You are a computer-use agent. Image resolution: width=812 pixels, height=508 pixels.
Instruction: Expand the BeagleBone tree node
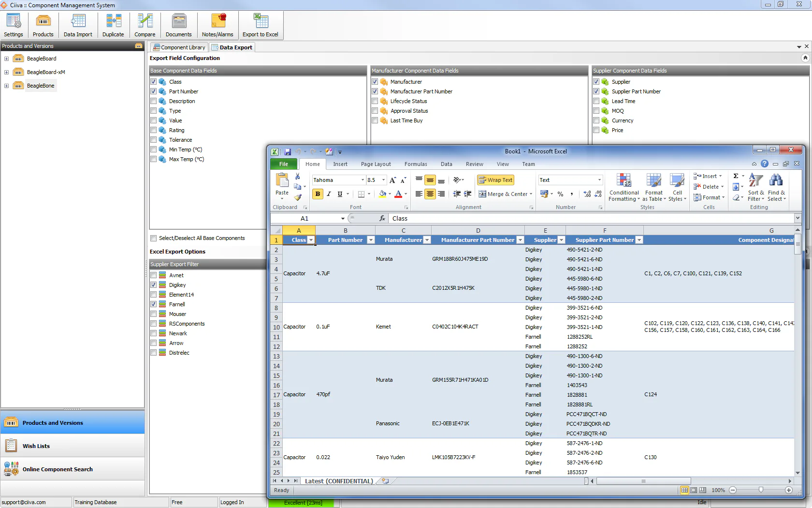click(x=6, y=86)
